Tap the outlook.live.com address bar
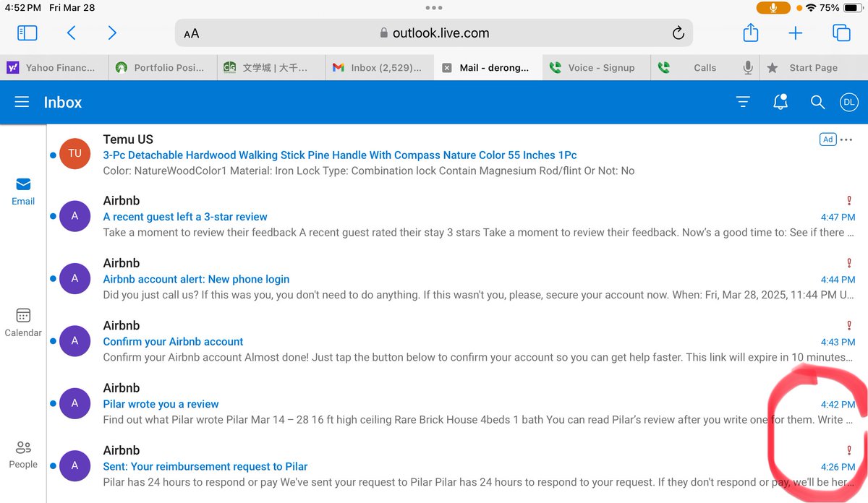 click(434, 33)
